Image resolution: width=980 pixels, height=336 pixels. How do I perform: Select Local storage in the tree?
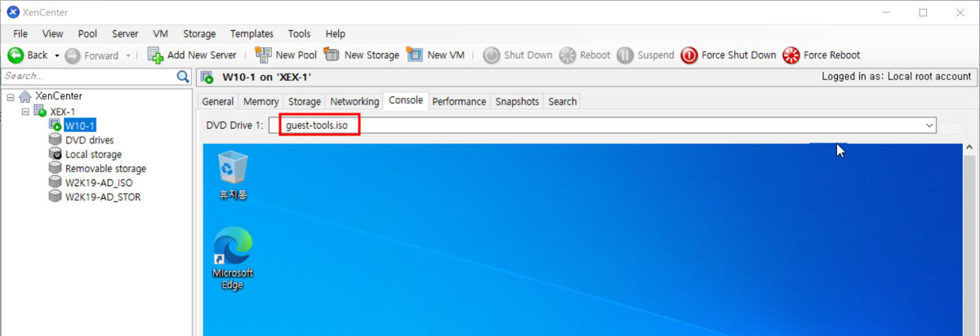pos(94,155)
